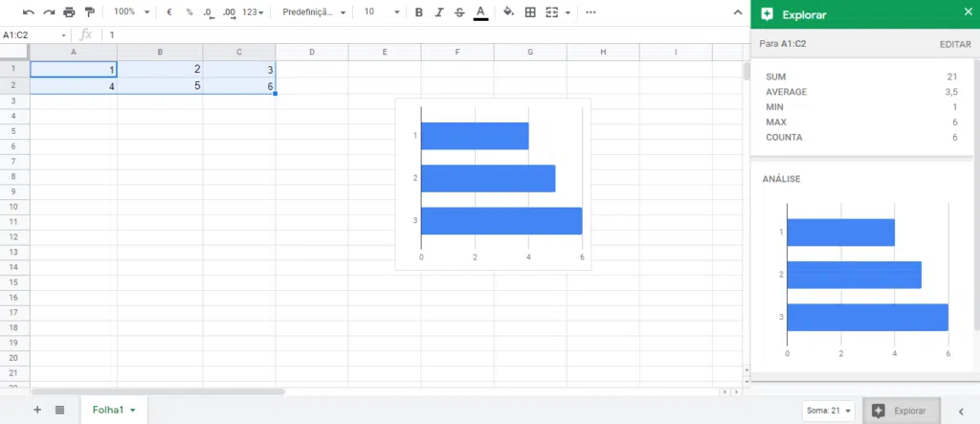Add a new sheet with the plus icon

point(37,410)
